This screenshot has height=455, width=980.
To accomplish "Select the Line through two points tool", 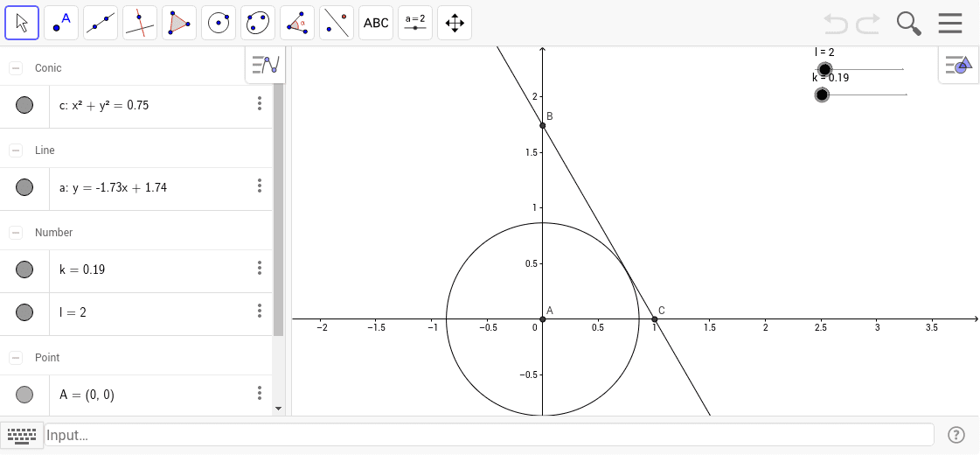I will pyautogui.click(x=101, y=23).
